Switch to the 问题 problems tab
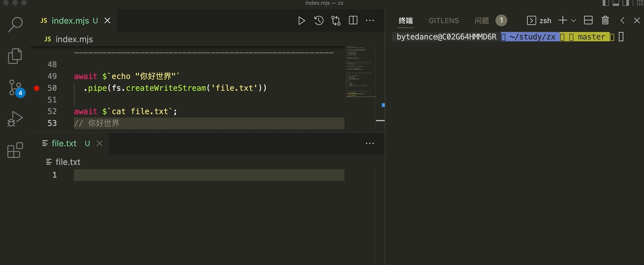Viewport: 644px width, 265px height. pos(482,20)
